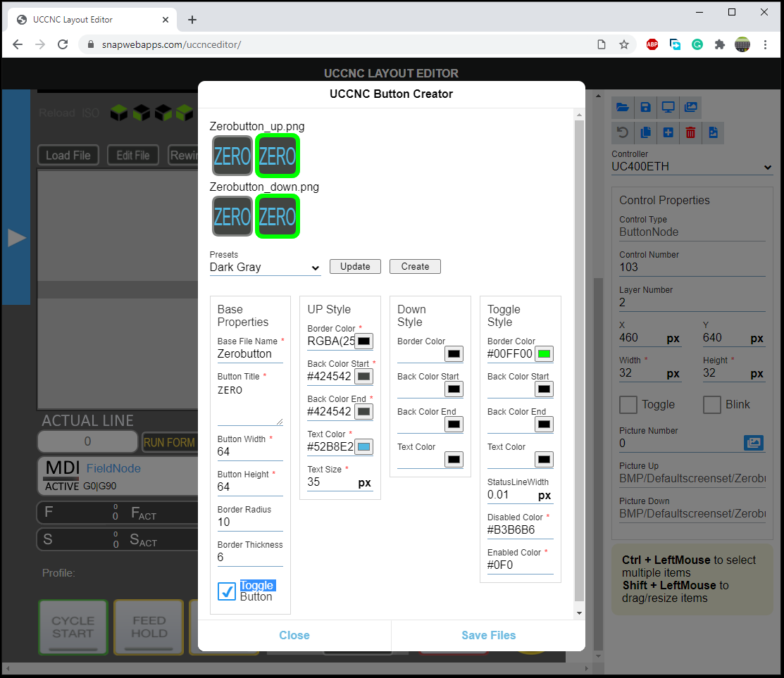Close the Button Creator dialog
The height and width of the screenshot is (678, 784).
tap(294, 635)
